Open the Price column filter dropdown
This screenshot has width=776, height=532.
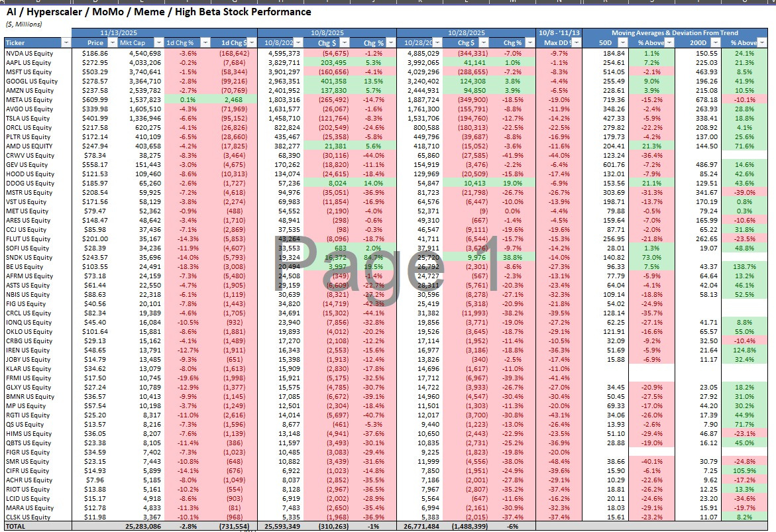tap(113, 43)
